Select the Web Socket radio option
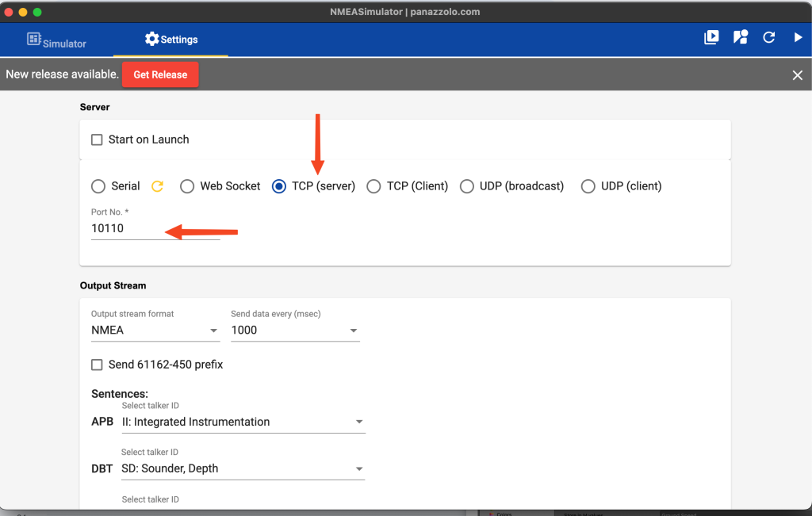812x516 pixels. pos(187,186)
